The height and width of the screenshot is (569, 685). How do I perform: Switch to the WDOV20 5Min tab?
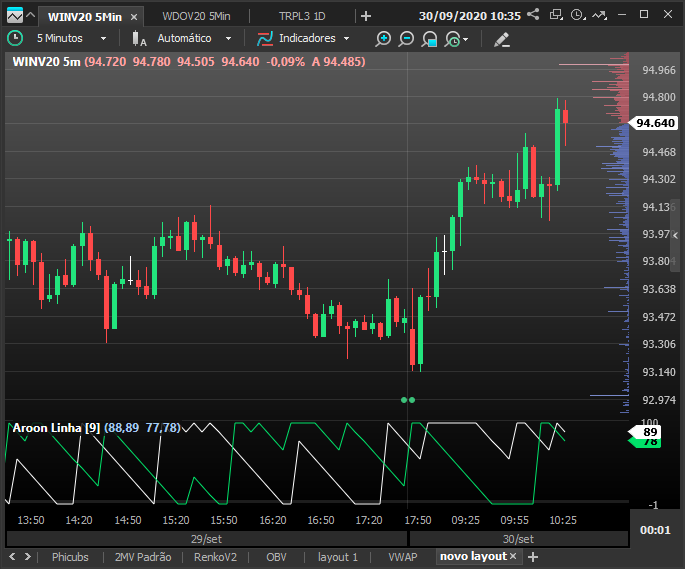point(196,16)
